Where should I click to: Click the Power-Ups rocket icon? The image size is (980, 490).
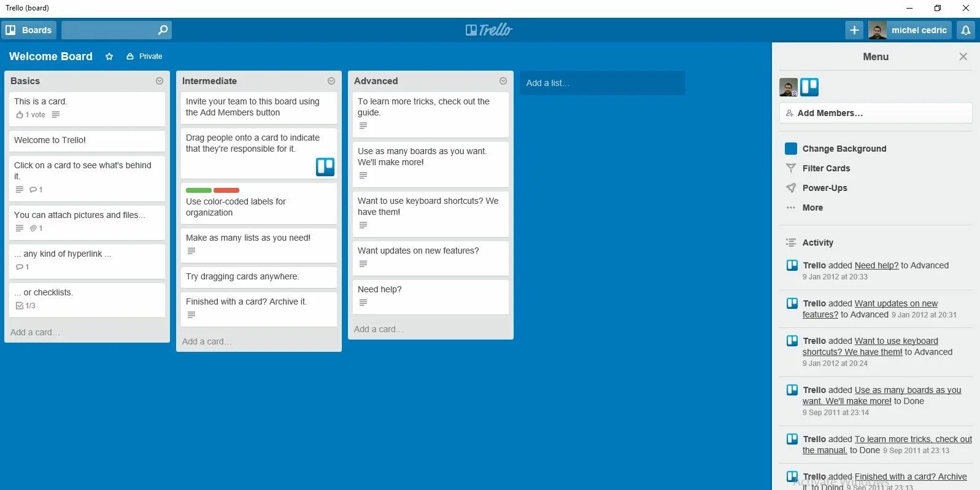pyautogui.click(x=791, y=188)
